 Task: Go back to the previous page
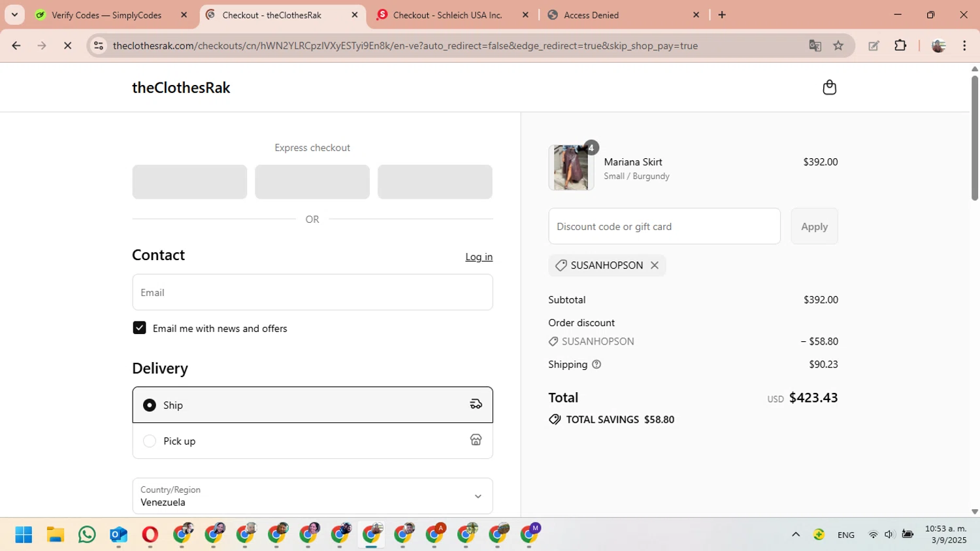coord(16,46)
